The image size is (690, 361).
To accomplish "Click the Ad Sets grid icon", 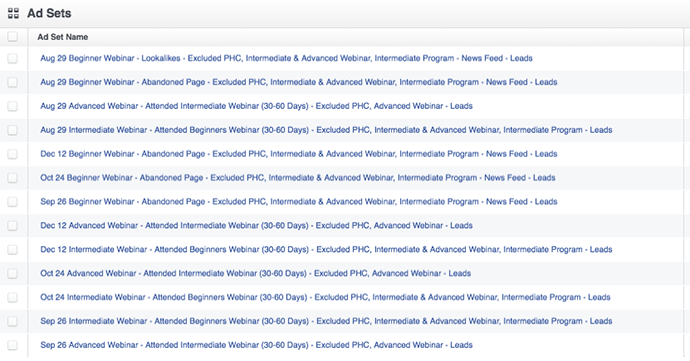I will 13,13.
